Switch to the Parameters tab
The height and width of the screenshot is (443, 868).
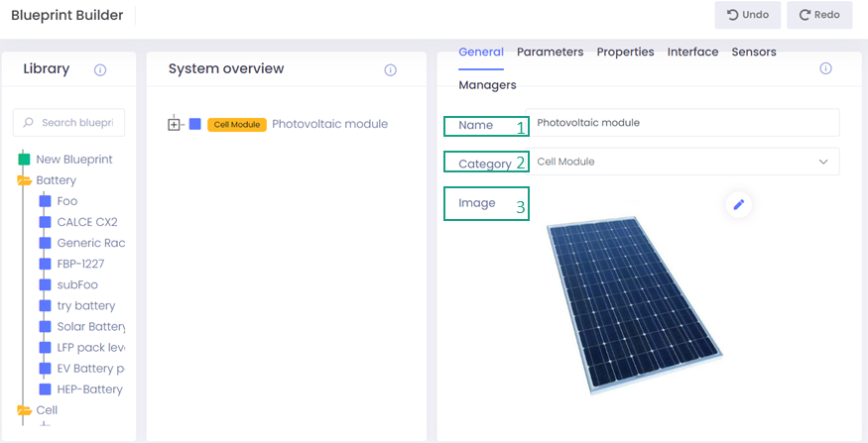point(550,52)
